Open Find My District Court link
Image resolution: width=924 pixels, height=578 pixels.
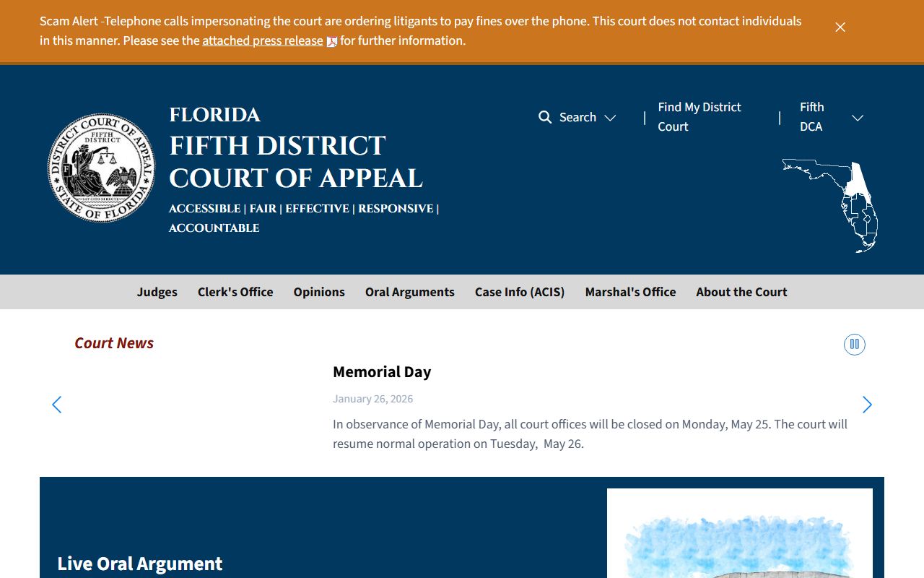(x=699, y=117)
